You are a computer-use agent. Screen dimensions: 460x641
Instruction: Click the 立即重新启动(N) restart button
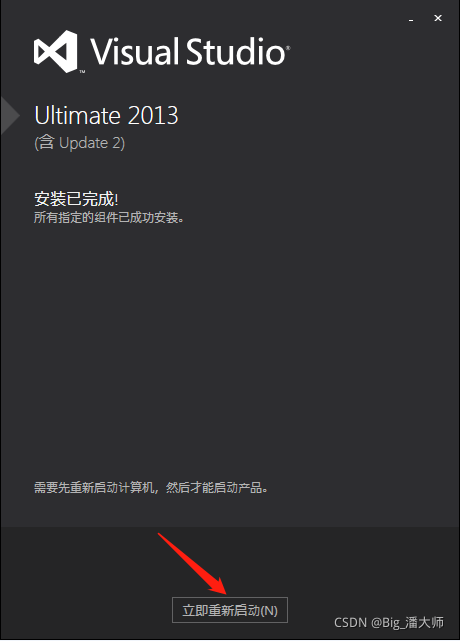230,610
